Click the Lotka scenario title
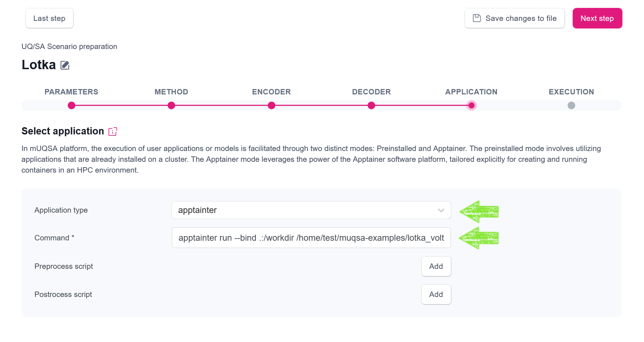 point(39,65)
